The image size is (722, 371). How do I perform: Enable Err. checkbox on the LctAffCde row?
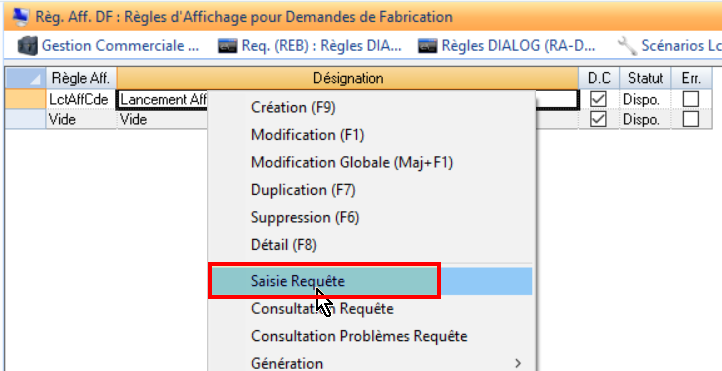tap(691, 99)
